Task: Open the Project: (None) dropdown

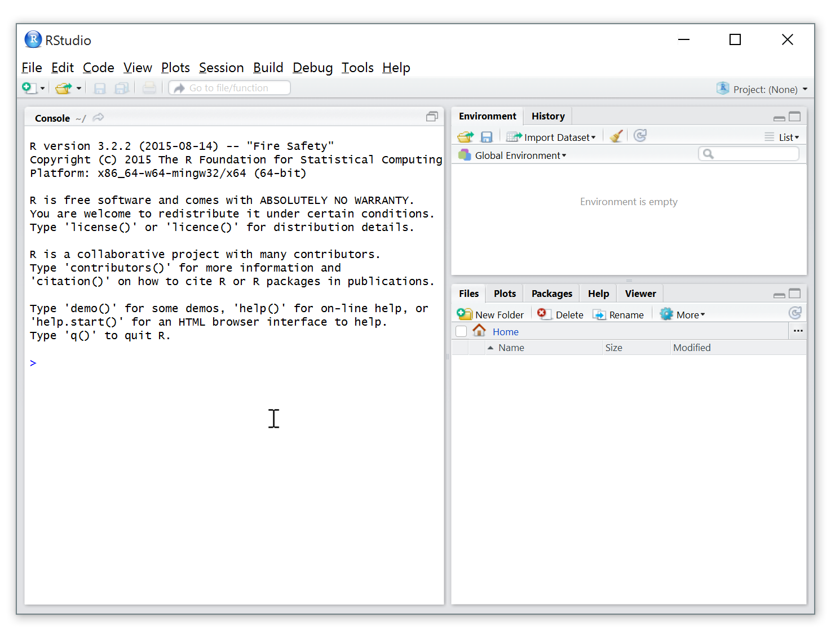Action: tap(762, 89)
